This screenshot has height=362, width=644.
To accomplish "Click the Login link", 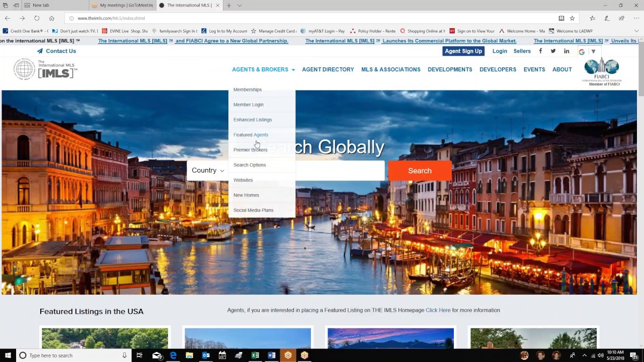I will pyautogui.click(x=500, y=51).
